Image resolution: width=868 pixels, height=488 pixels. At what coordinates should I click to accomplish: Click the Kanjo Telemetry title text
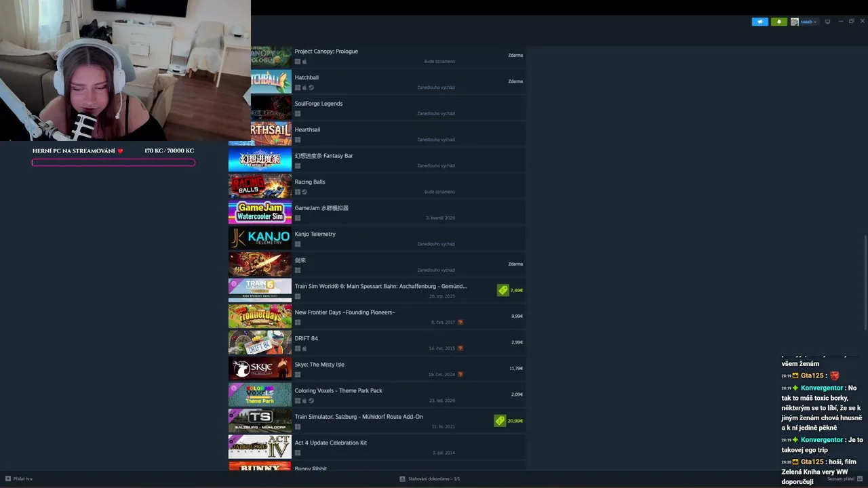tap(315, 234)
